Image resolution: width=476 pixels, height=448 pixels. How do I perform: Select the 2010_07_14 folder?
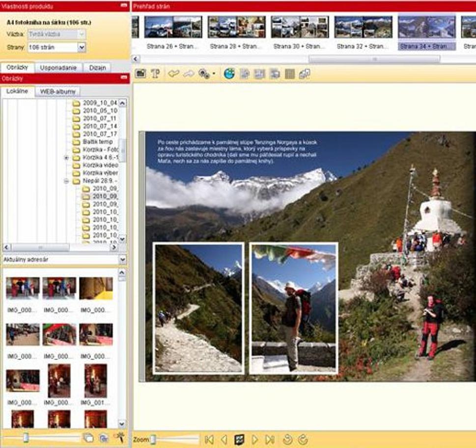click(x=95, y=126)
